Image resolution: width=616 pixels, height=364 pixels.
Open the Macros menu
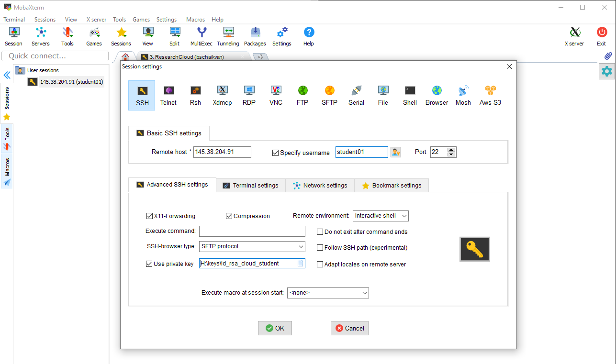195,20
